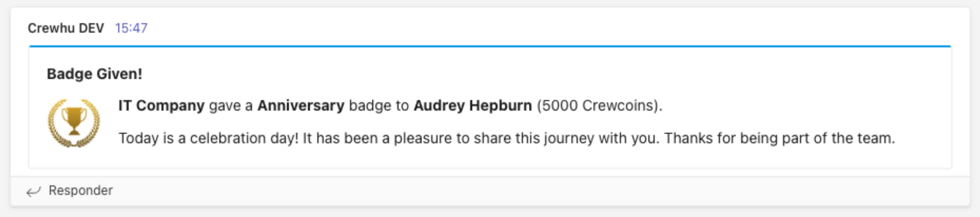Viewport: 980px width, 217px height.
Task: Click the bold Anniversary badge name
Action: [301, 105]
